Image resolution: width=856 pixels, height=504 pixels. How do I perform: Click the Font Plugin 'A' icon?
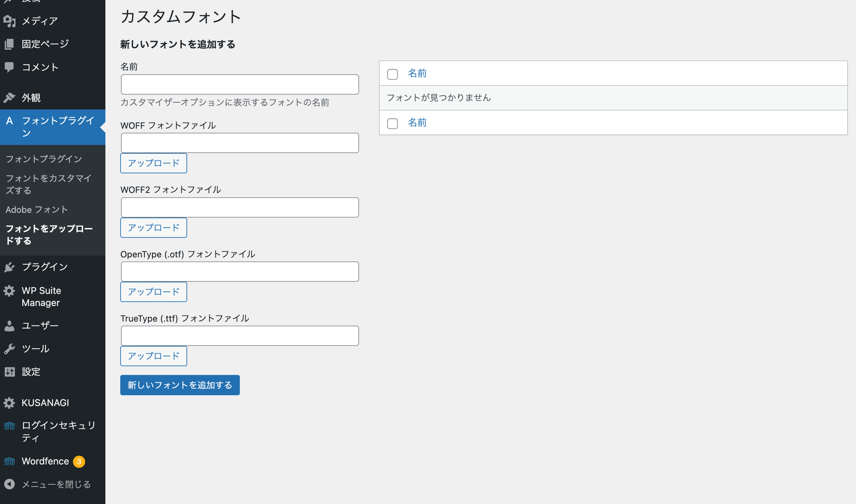pyautogui.click(x=9, y=121)
